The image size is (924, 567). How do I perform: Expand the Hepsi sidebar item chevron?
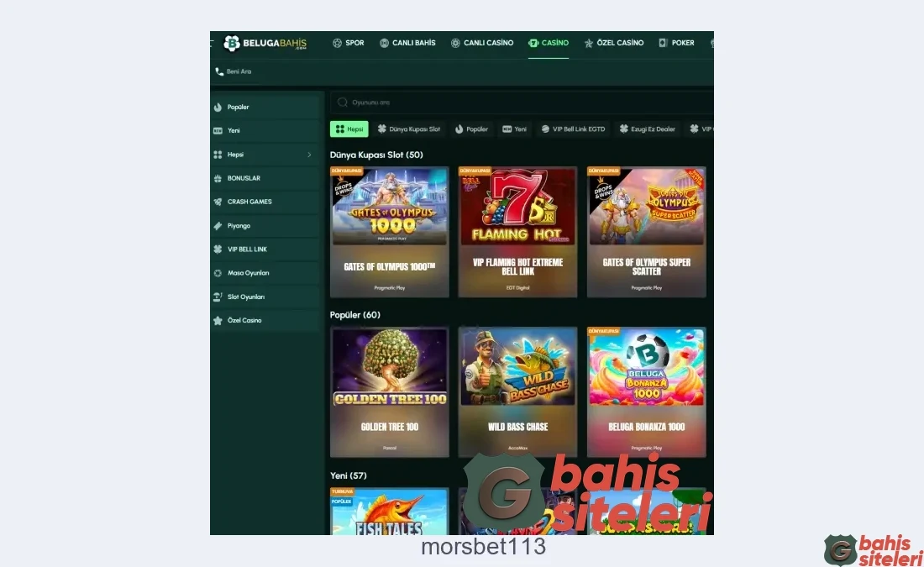click(x=309, y=154)
